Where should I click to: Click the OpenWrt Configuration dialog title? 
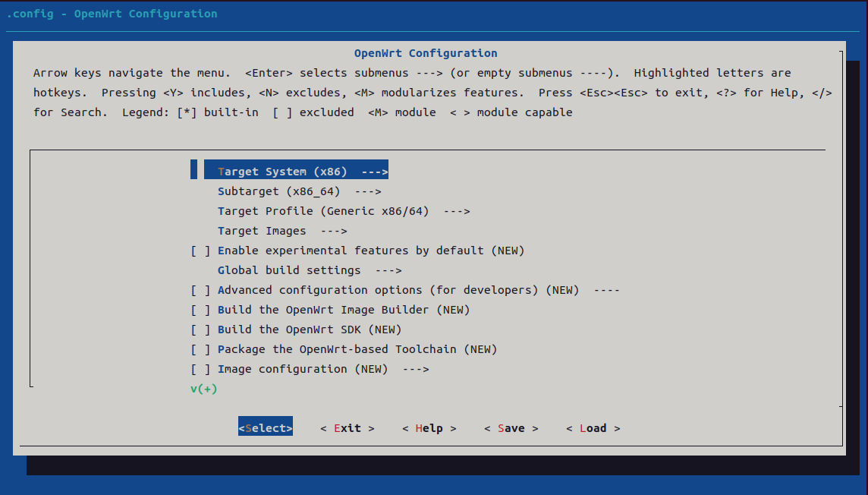(426, 53)
